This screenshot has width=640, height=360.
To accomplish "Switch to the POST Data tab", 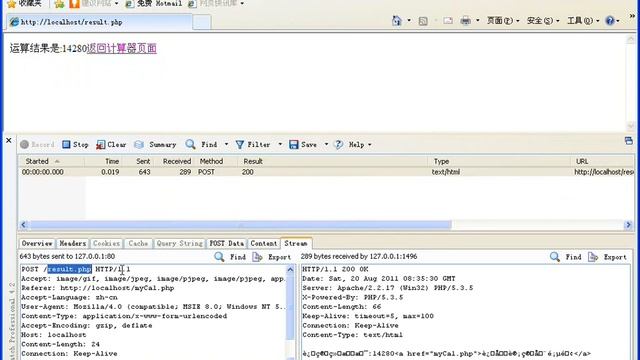I will pyautogui.click(x=227, y=243).
